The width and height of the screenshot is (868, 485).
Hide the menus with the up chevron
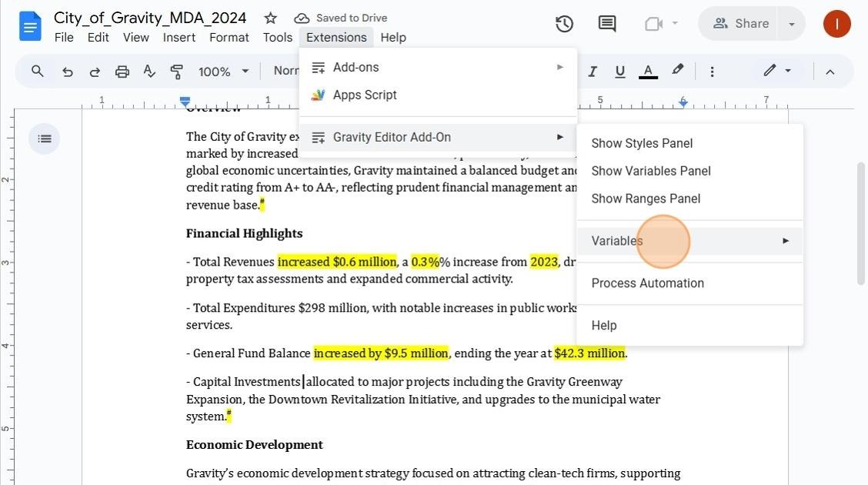point(830,72)
